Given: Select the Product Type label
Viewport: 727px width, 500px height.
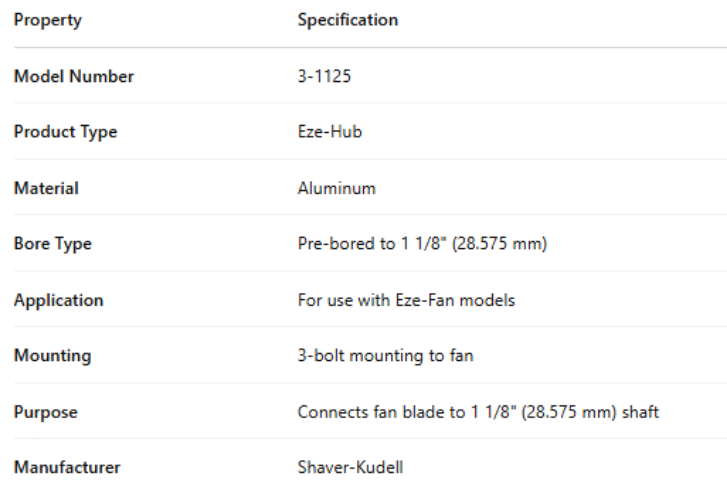Looking at the screenshot, I should (x=65, y=132).
